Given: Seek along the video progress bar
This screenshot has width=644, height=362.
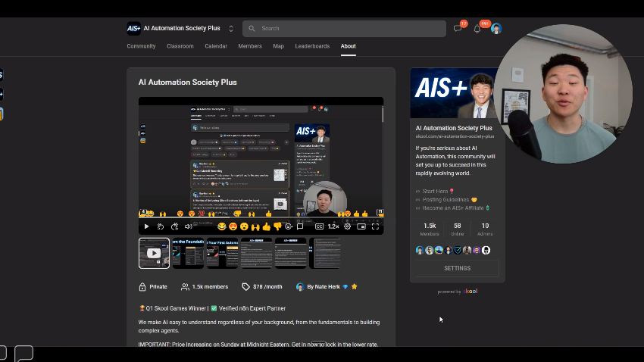Looking at the screenshot, I should (261, 218).
